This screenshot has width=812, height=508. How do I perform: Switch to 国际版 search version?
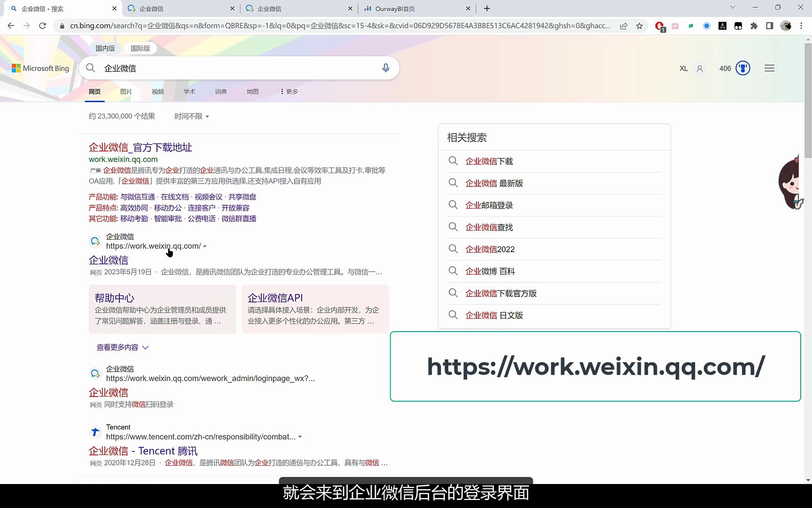click(x=140, y=48)
